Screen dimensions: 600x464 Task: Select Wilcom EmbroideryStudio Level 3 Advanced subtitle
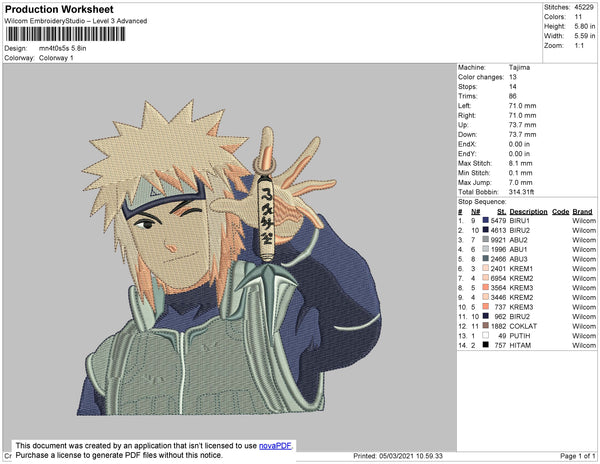tap(76, 21)
